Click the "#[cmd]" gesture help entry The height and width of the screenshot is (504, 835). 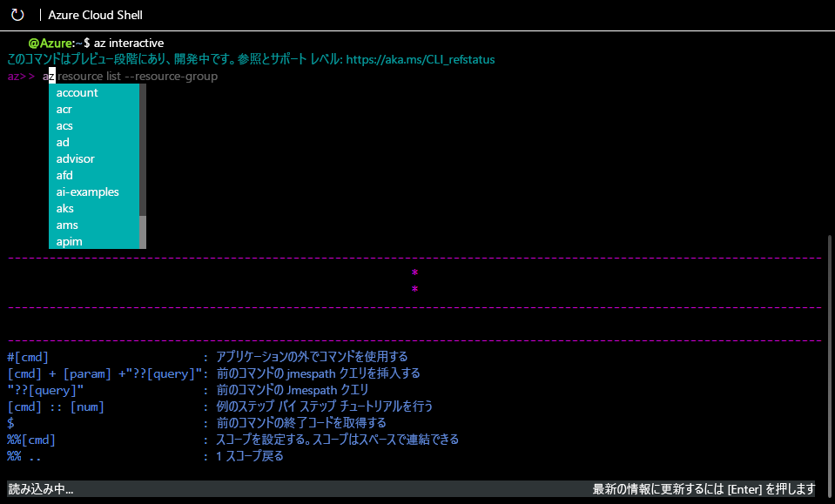24,356
